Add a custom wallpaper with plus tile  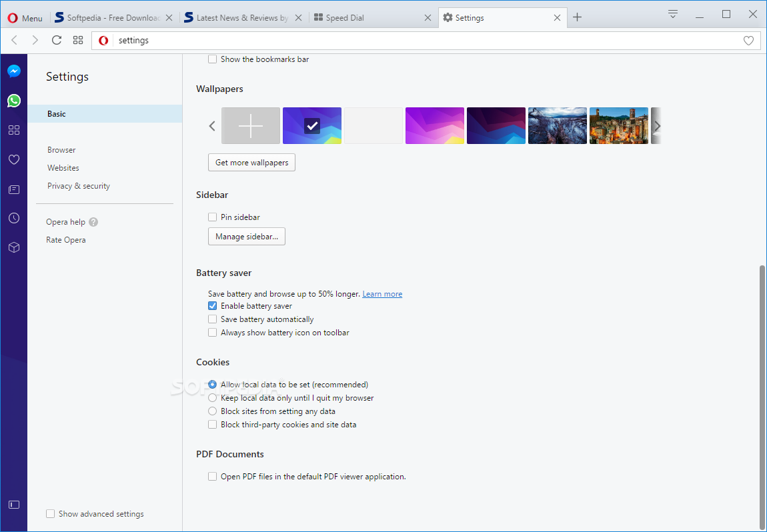(251, 125)
